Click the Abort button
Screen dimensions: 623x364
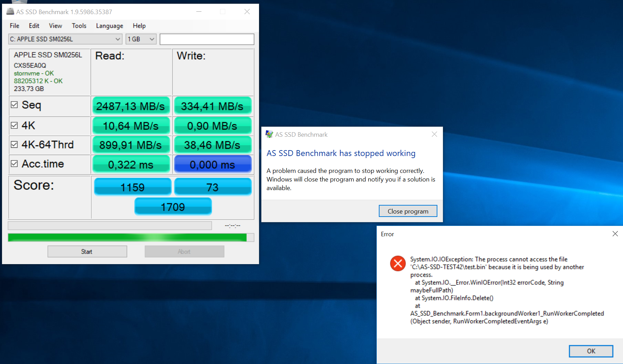pos(184,251)
